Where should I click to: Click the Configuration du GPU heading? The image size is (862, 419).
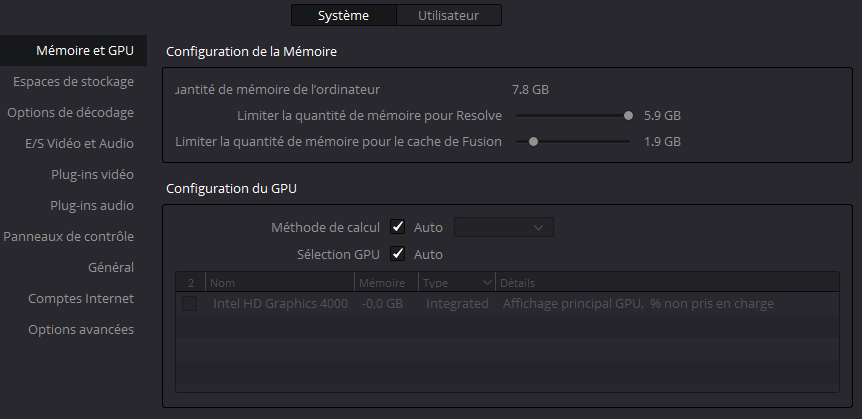[231, 189]
